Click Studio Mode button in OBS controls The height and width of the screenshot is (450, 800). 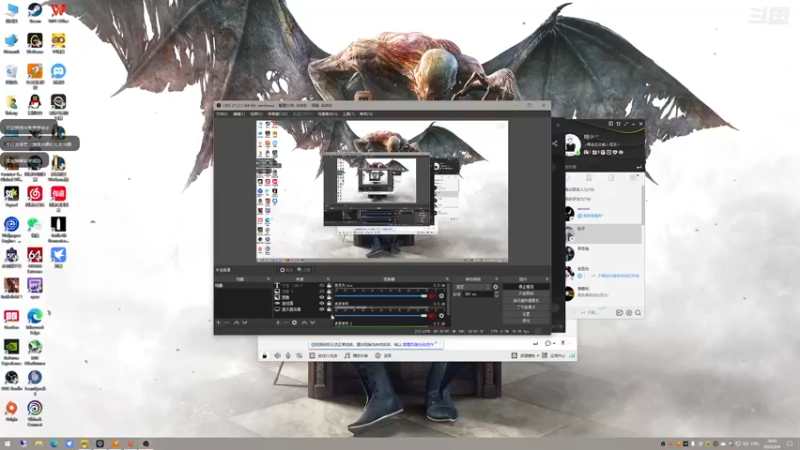[x=526, y=307]
